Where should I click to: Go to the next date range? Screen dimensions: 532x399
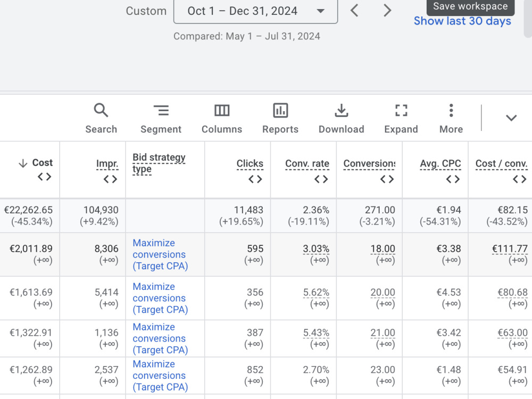click(x=387, y=11)
